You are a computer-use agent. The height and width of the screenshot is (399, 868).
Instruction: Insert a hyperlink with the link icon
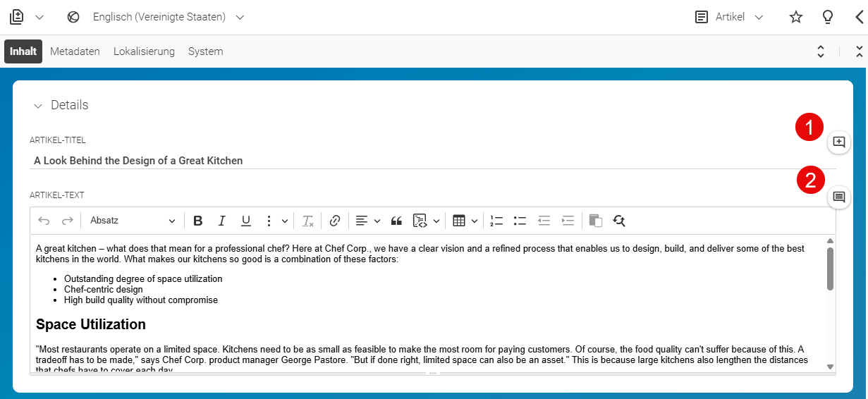click(335, 221)
